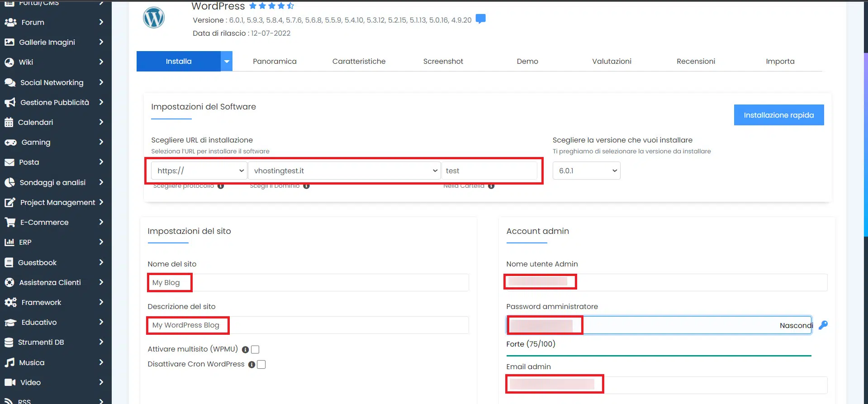Click the WordPress logo
This screenshot has width=868, height=404.
154,18
